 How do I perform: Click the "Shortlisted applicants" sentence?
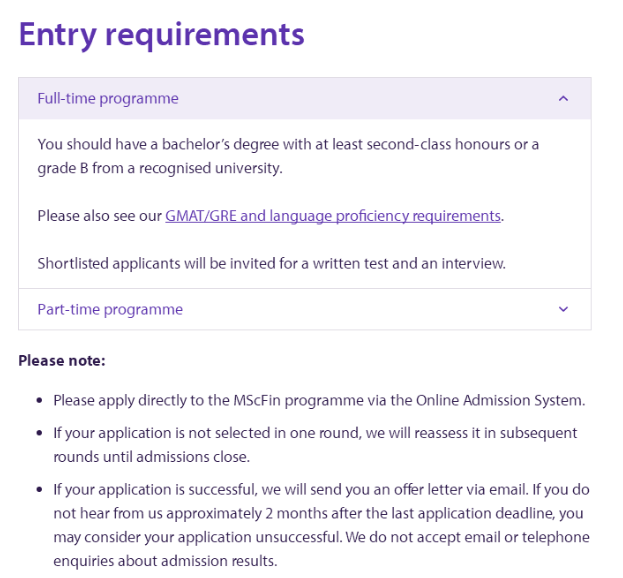pos(271,264)
